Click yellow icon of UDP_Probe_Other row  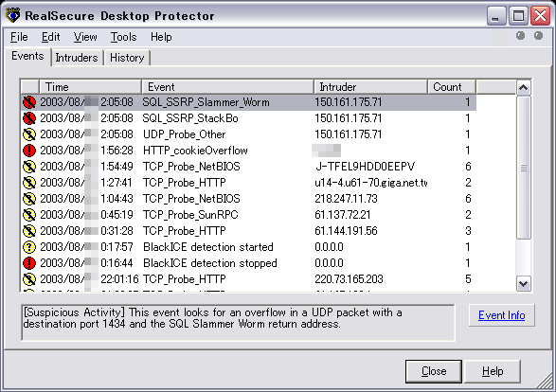pos(29,134)
